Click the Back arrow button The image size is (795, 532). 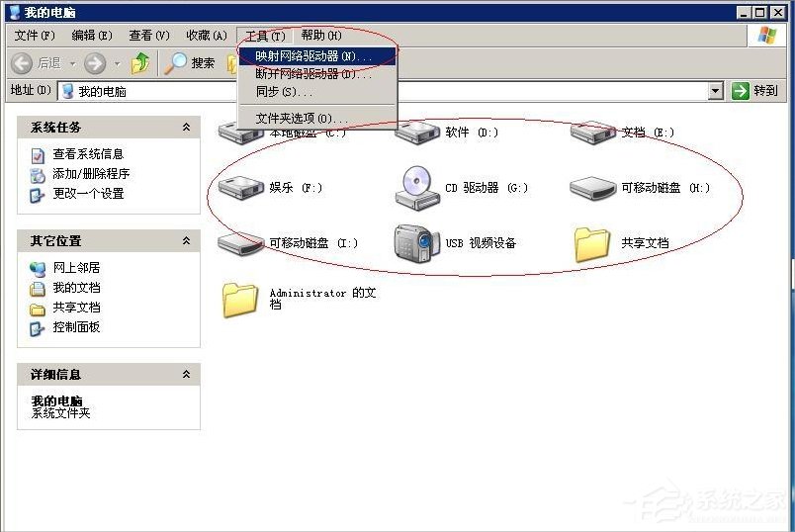[x=22, y=63]
